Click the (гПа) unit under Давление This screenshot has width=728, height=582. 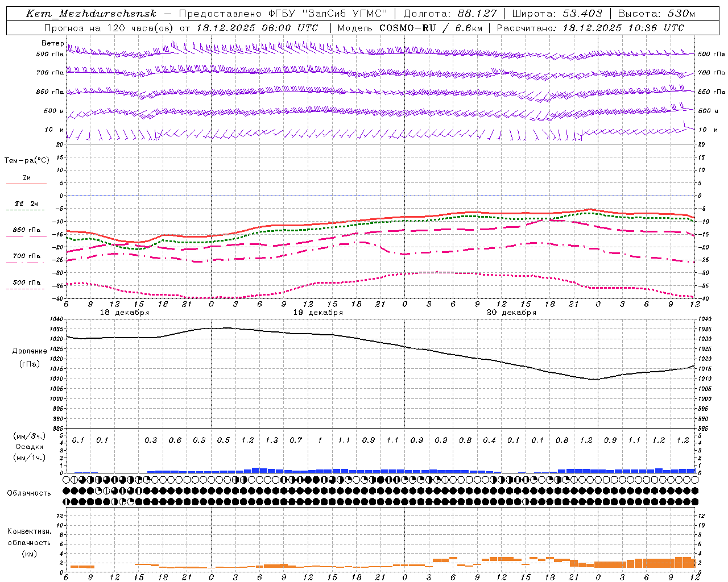click(x=30, y=364)
